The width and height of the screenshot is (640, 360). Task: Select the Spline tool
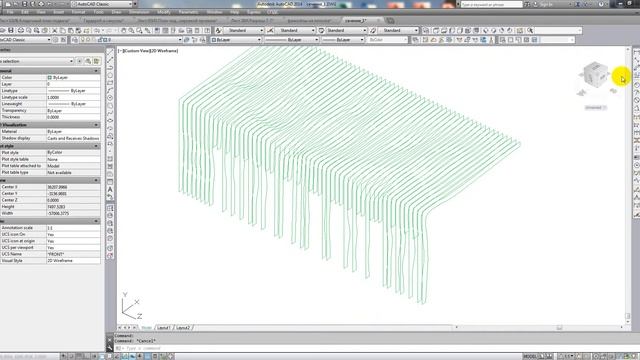110,113
